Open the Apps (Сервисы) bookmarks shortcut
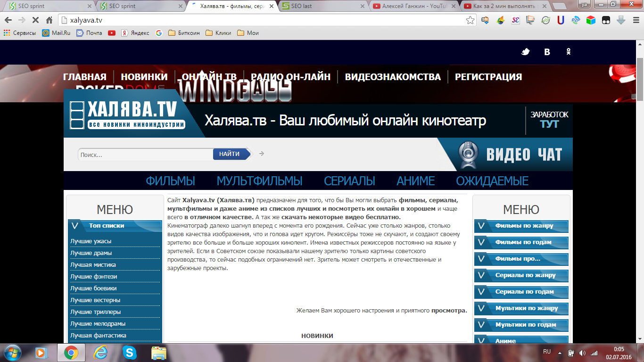Screen dimensions: 644x362 (x=20, y=33)
